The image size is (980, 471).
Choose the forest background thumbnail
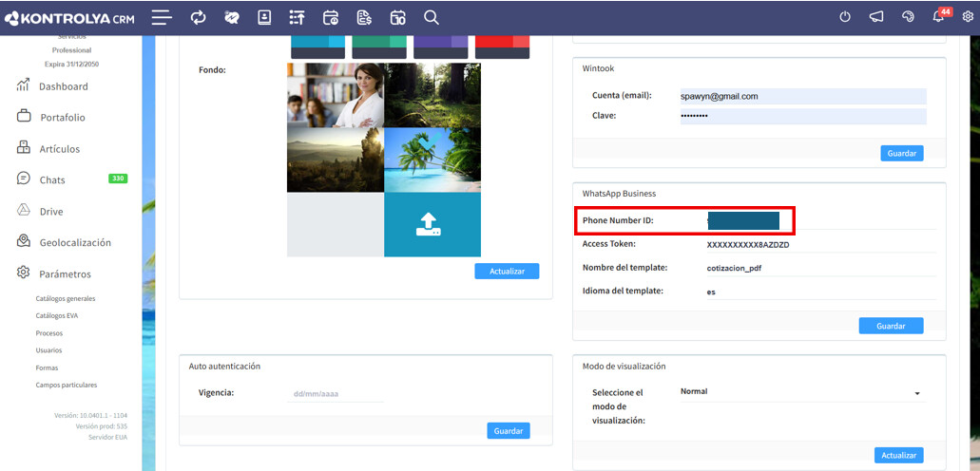[x=432, y=96]
